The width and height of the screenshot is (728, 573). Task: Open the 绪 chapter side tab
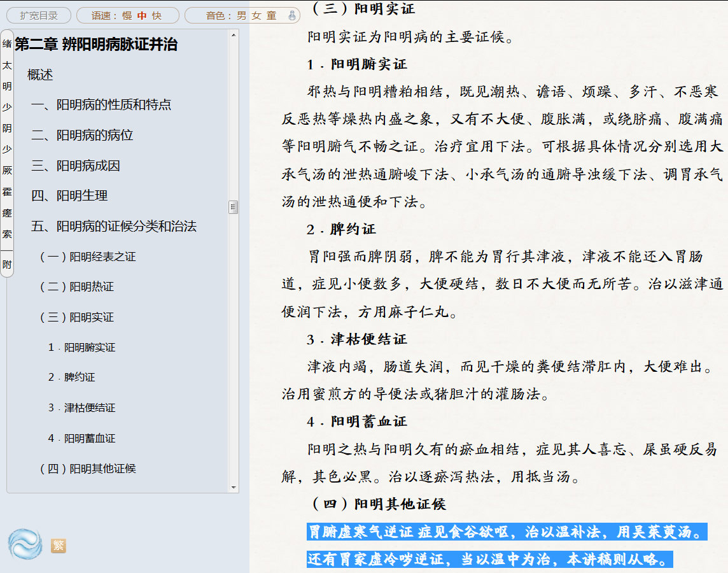point(7,44)
